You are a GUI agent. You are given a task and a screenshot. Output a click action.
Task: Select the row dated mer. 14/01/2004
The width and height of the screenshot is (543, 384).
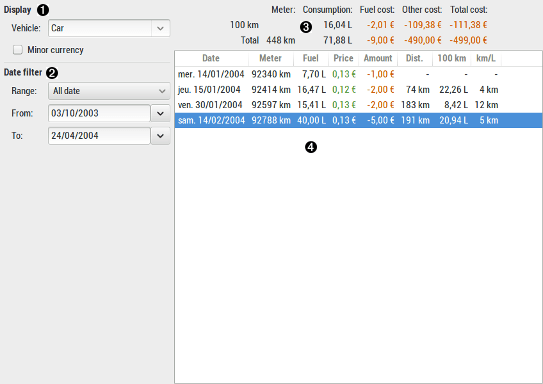(x=358, y=74)
